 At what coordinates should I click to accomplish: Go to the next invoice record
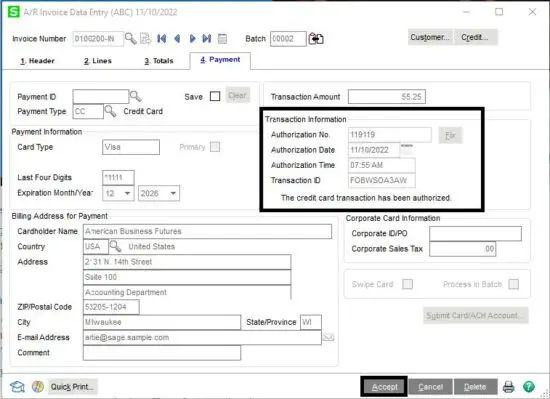(x=192, y=39)
